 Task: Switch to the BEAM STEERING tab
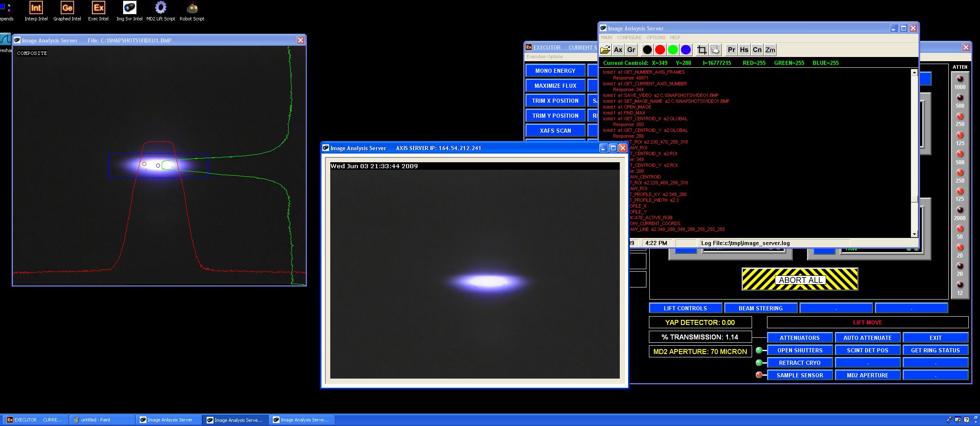[760, 308]
